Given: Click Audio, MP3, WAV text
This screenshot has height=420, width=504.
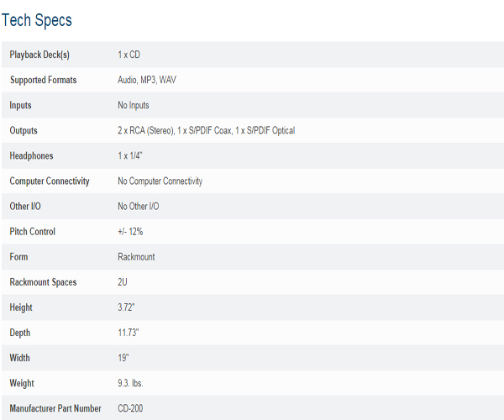Looking at the screenshot, I should (x=147, y=80).
